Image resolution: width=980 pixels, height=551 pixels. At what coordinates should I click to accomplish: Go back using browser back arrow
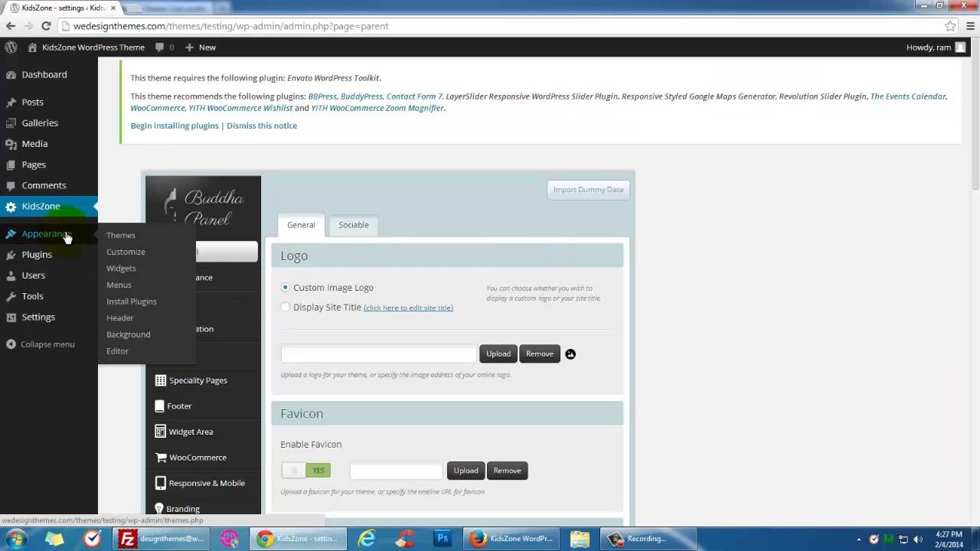click(11, 26)
